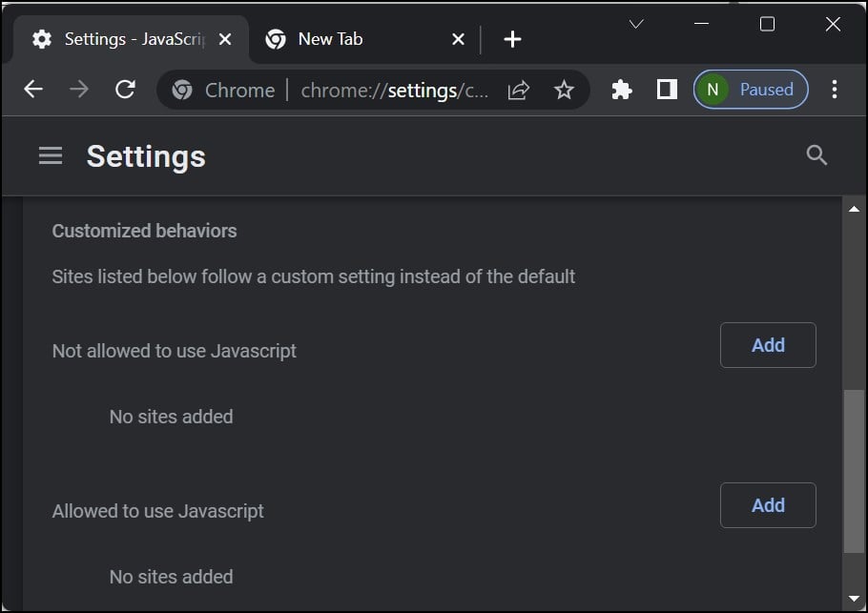
Task: Open the Extensions puzzle icon
Action: [622, 89]
